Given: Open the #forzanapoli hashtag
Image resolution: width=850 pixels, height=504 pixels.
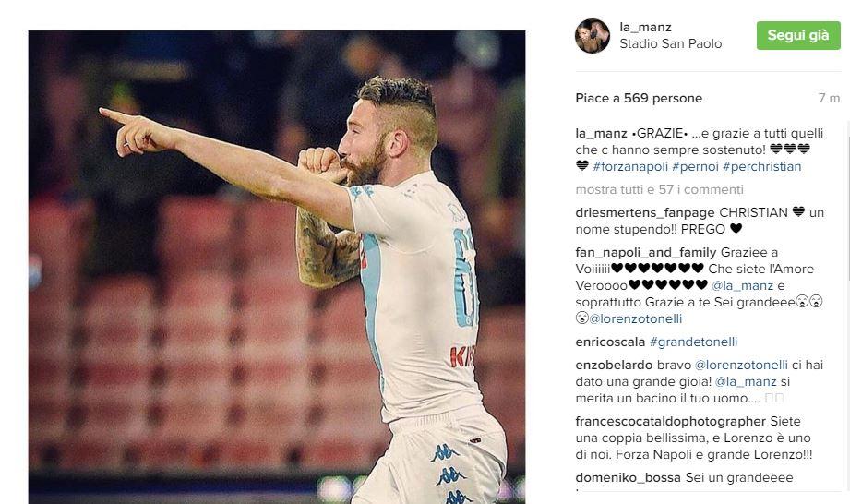Looking at the screenshot, I should (630, 167).
